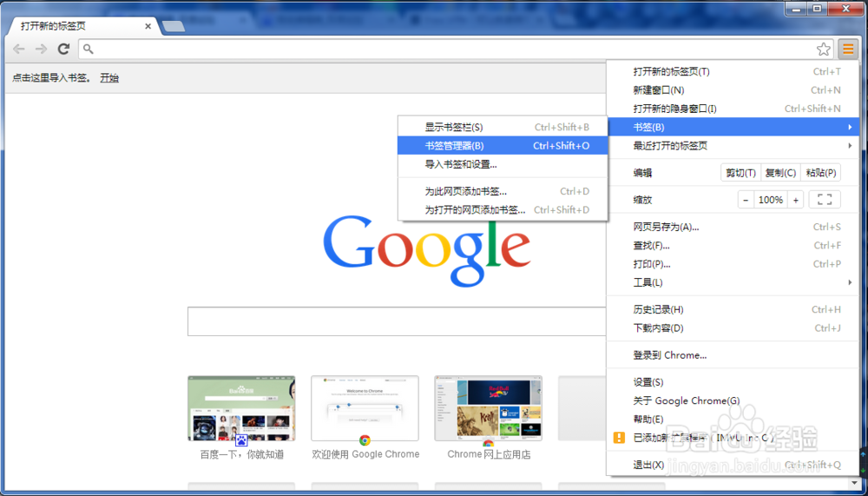Select 登录到 Chrome...
The height and width of the screenshot is (496, 868).
tap(734, 355)
